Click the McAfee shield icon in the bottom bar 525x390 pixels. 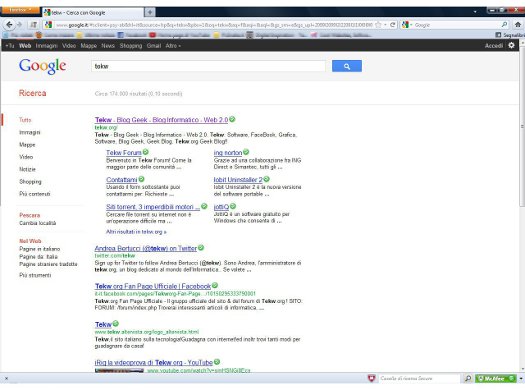tap(371, 378)
